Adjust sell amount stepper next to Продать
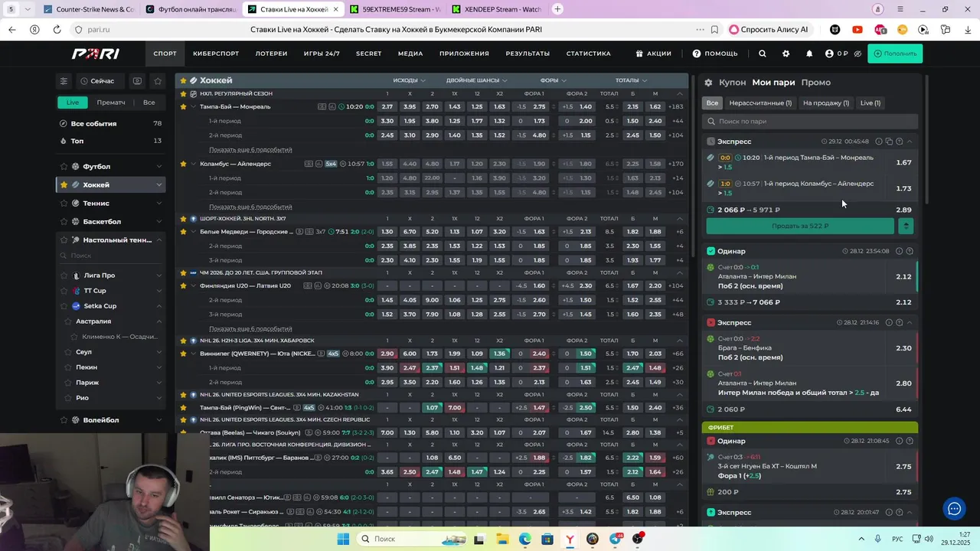 coord(906,226)
